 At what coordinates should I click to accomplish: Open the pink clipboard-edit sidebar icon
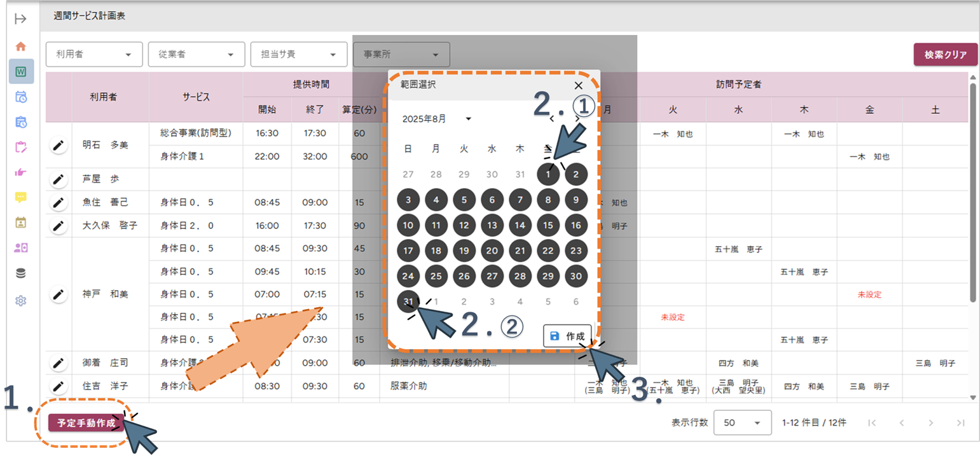(20, 148)
